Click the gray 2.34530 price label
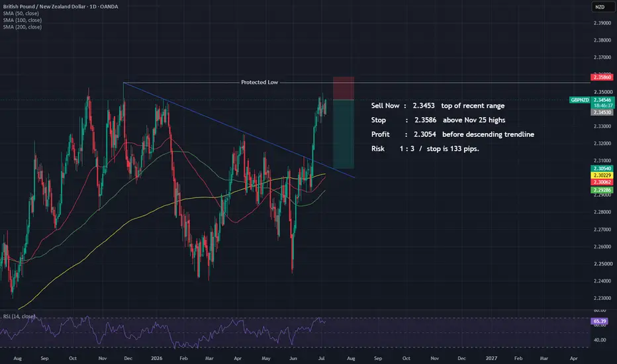 602,112
